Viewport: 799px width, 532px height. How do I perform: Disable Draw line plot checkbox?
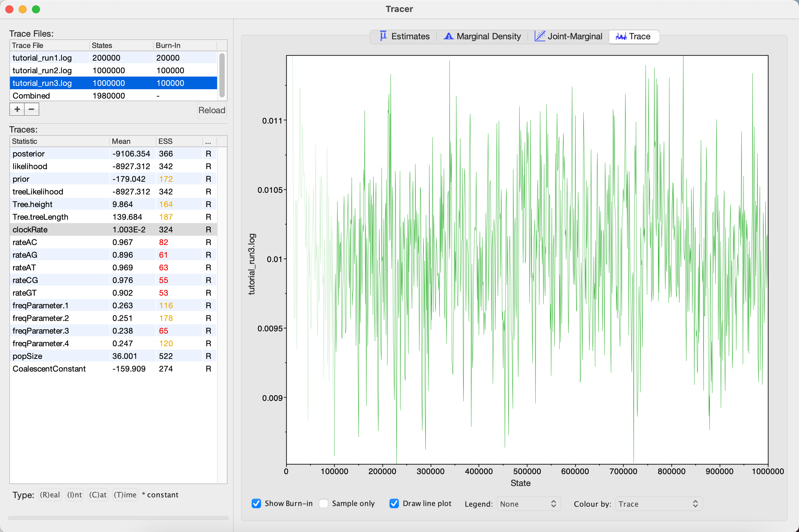[x=394, y=503]
